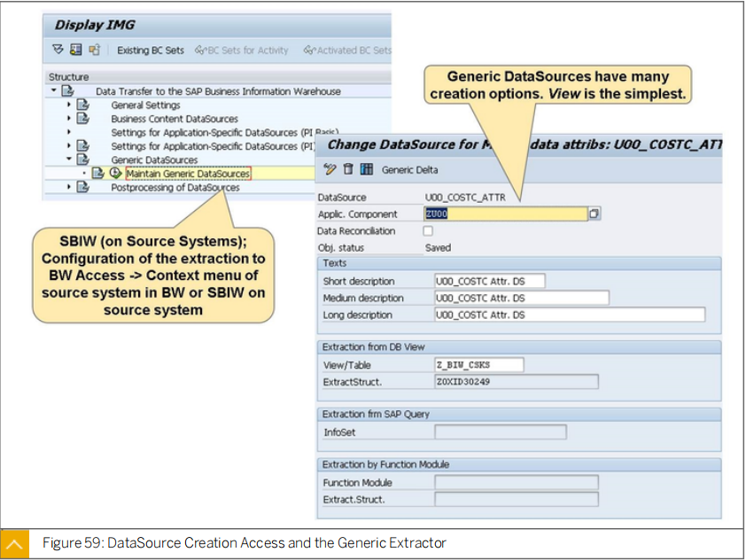Open value help for Applic. Component field
The width and height of the screenshot is (746, 560).
pyautogui.click(x=594, y=214)
